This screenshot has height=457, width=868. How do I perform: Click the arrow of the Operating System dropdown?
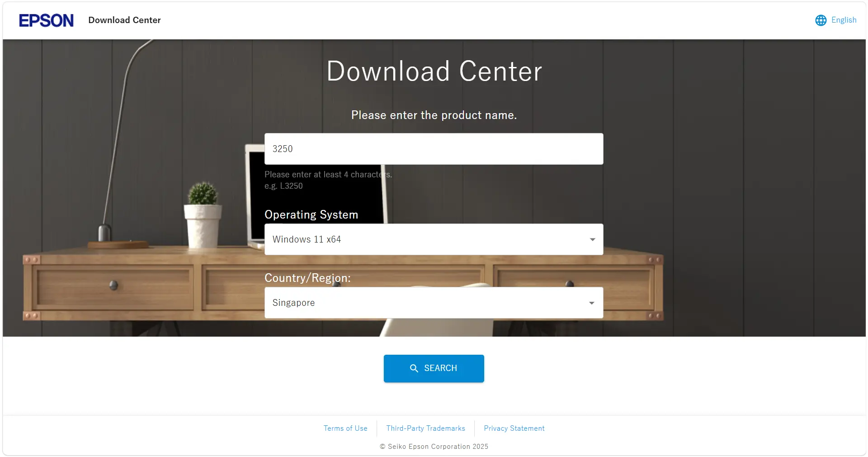592,239
